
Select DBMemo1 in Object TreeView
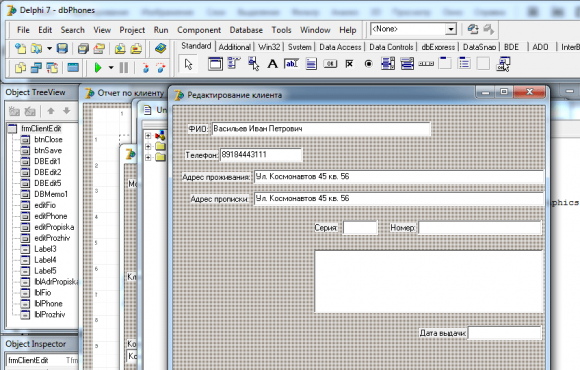coord(51,194)
